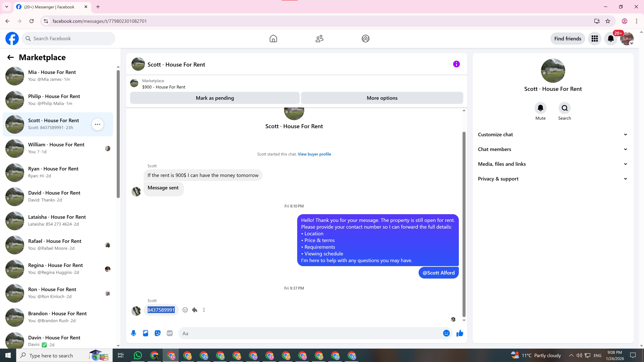644x362 pixels.
Task: Focus the Aa message input field
Action: point(310,333)
